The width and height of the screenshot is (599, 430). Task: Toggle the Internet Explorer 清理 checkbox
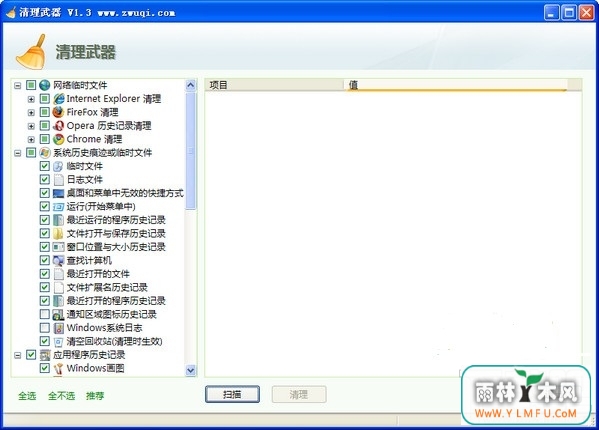(x=45, y=99)
